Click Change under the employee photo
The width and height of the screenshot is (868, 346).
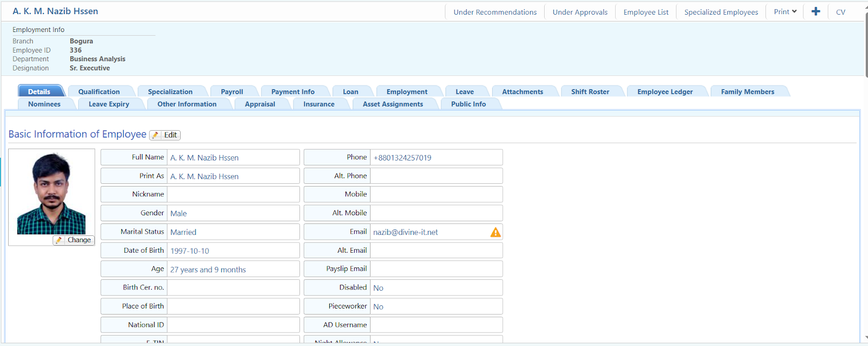tap(74, 240)
